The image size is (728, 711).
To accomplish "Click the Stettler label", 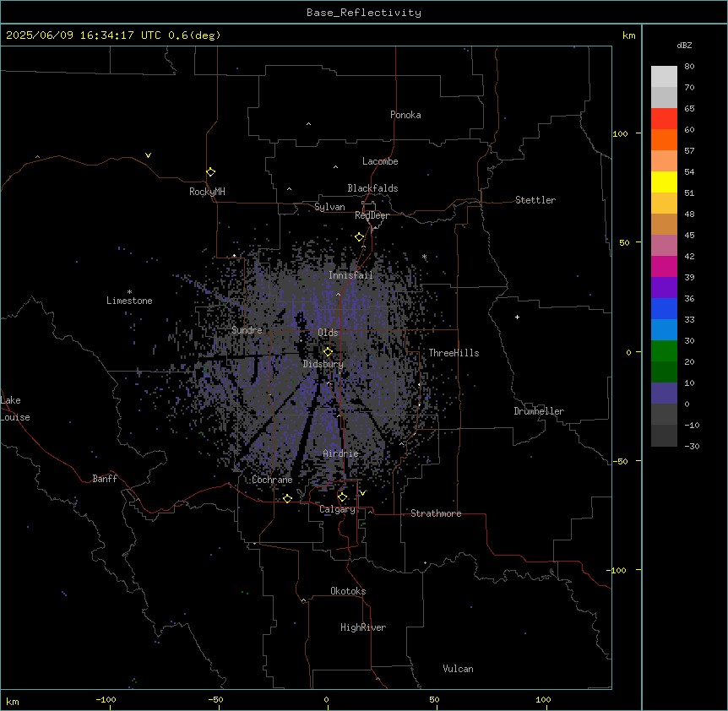I will pyautogui.click(x=535, y=200).
